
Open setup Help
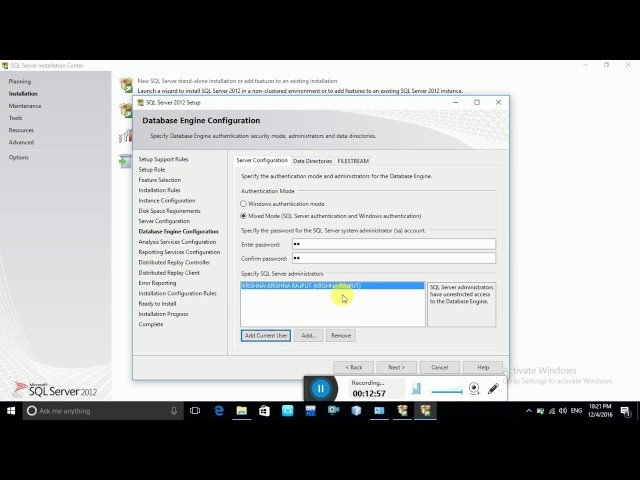(483, 367)
